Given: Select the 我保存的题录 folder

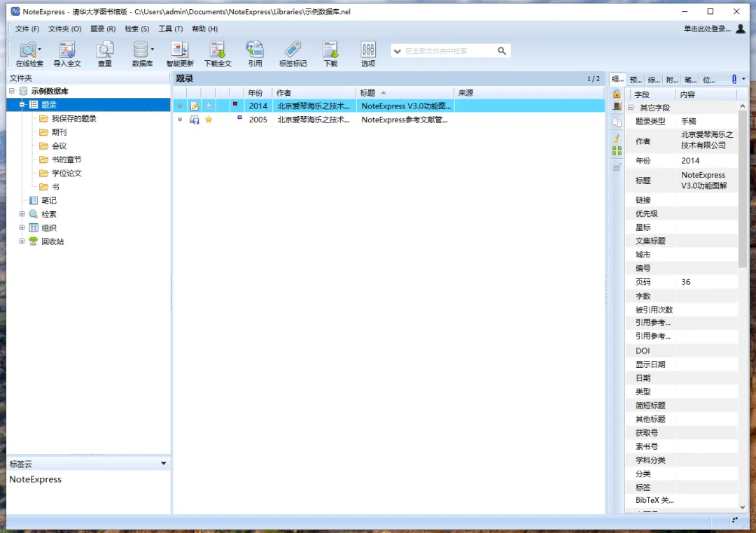Looking at the screenshot, I should (x=73, y=118).
